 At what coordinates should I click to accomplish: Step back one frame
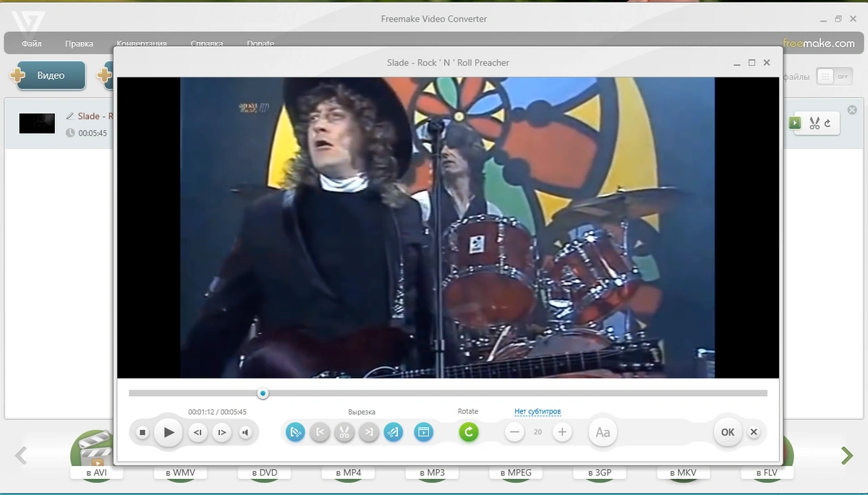coord(197,433)
